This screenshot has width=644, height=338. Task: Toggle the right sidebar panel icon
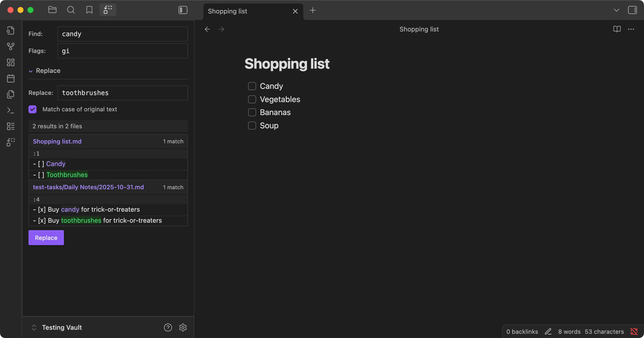(632, 10)
